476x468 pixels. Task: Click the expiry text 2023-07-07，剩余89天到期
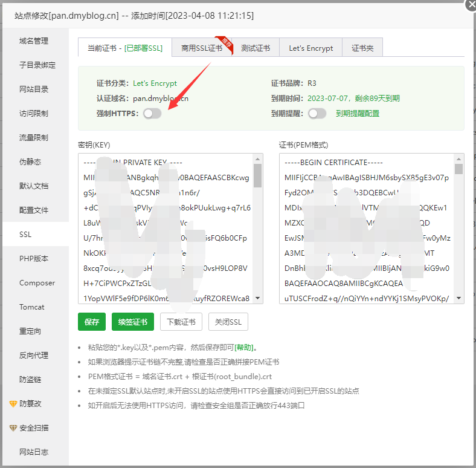pyautogui.click(x=353, y=99)
